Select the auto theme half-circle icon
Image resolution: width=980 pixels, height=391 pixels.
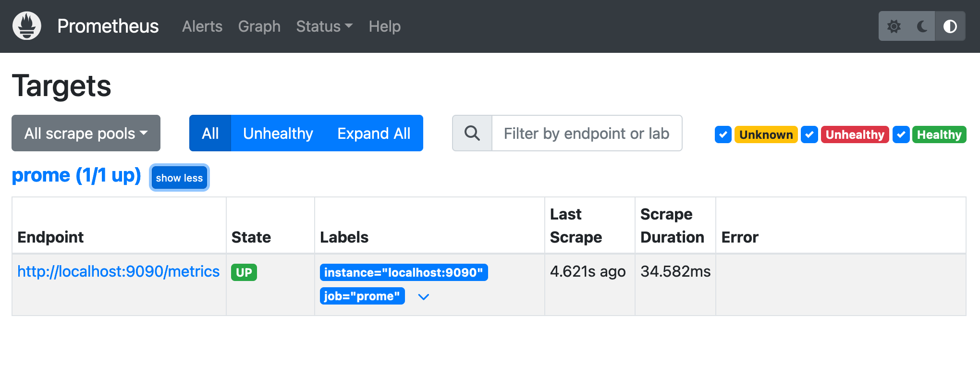pyautogui.click(x=950, y=26)
